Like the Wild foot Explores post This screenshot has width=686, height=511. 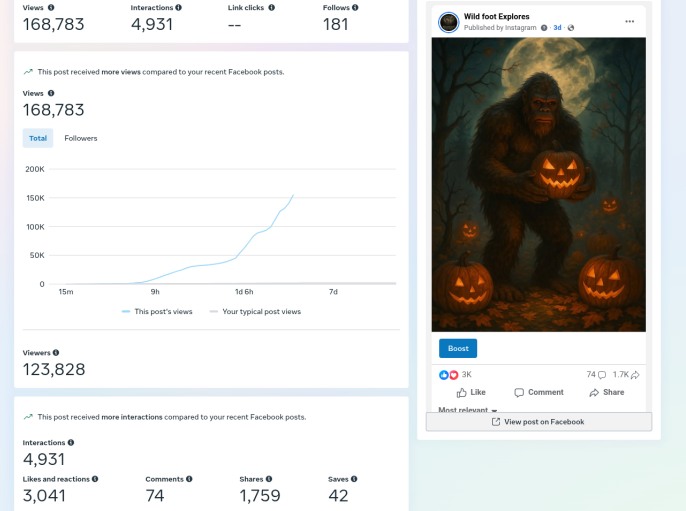coord(471,392)
